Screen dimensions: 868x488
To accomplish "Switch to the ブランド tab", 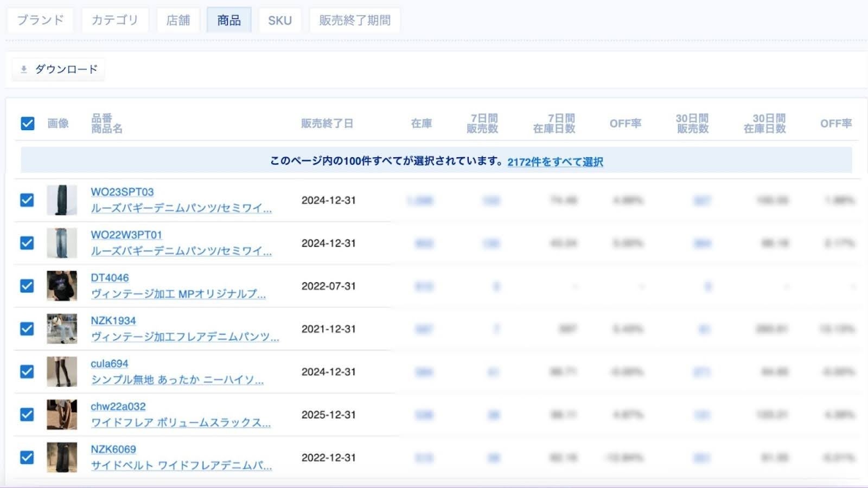I will coord(40,21).
